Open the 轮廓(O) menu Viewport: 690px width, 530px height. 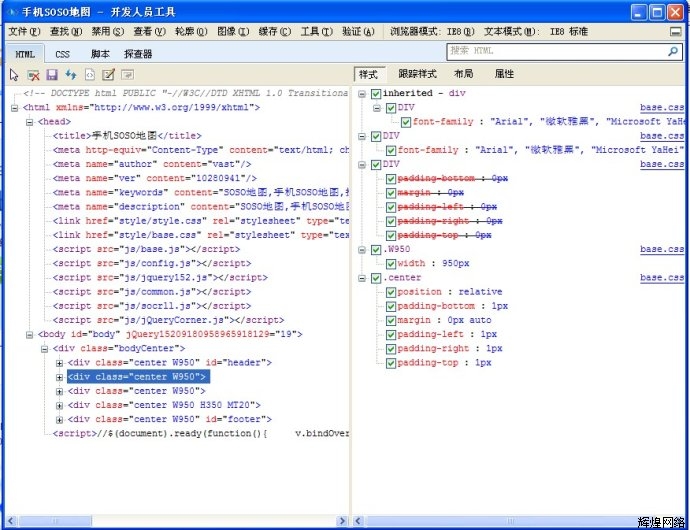point(191,32)
